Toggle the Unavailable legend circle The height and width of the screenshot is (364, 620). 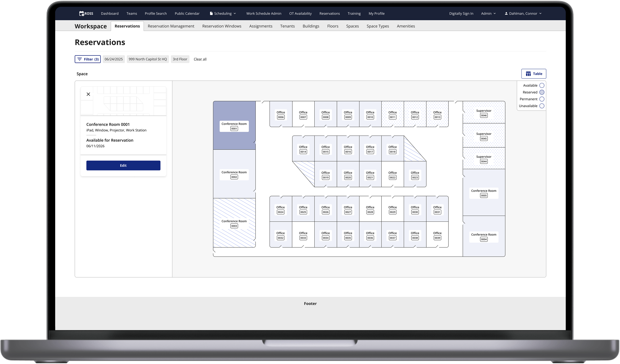[542, 106]
